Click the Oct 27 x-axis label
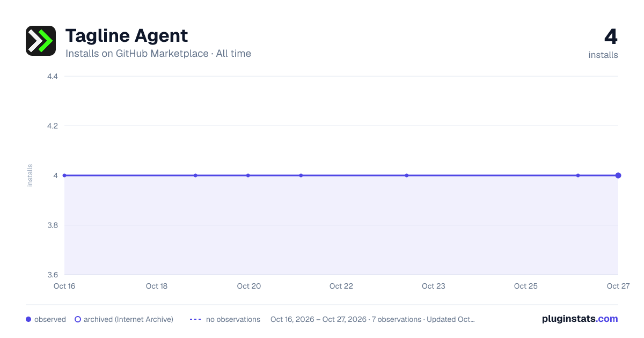644x338 pixels. 618,286
